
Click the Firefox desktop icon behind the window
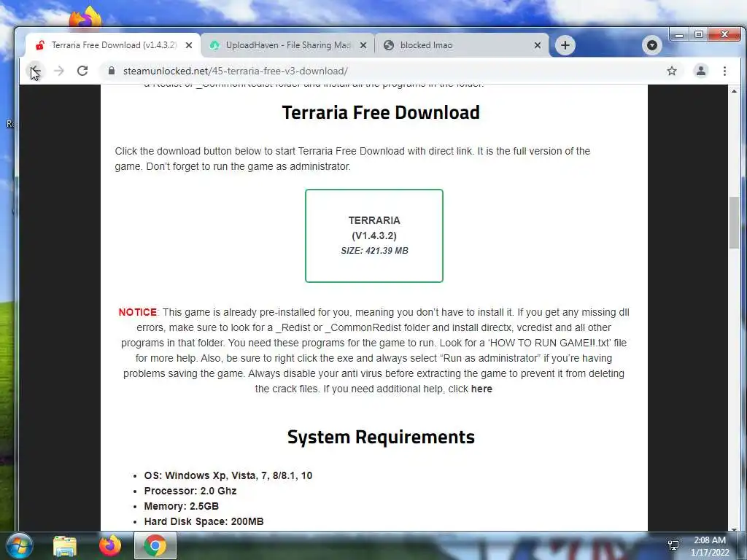(85, 17)
